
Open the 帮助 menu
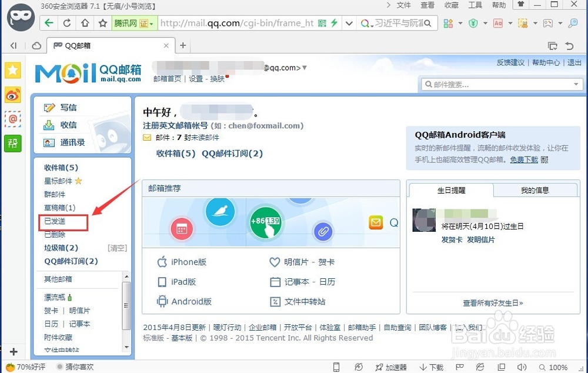(x=499, y=5)
